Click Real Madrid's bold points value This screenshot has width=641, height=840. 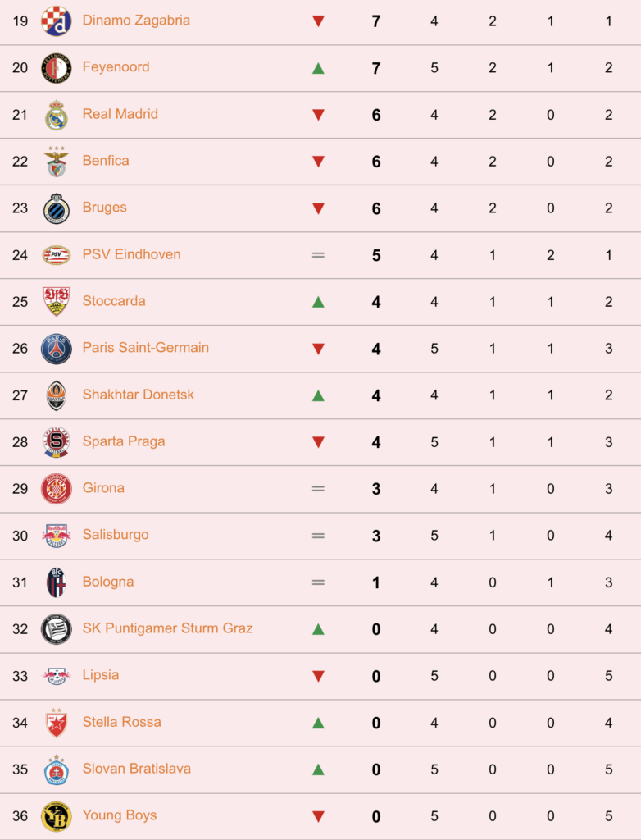[x=376, y=115]
